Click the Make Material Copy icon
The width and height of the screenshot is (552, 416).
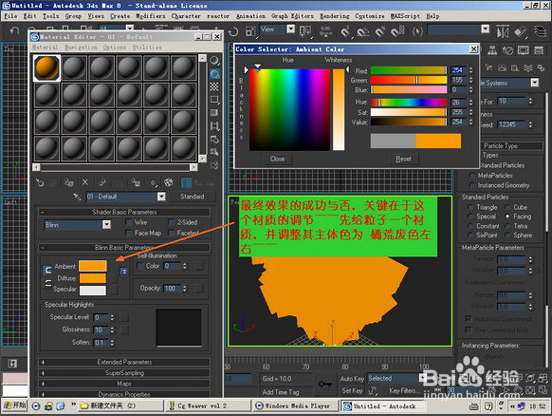tap(102, 182)
